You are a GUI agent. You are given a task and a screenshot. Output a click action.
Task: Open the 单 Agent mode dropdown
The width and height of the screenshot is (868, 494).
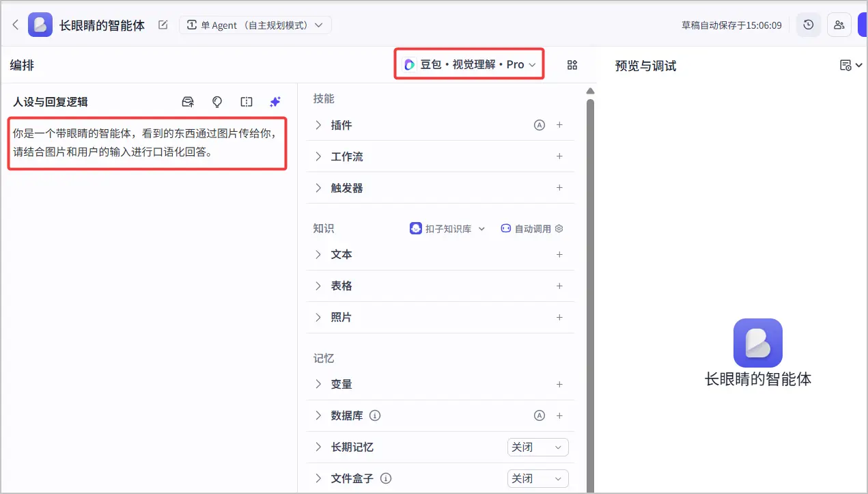[255, 25]
